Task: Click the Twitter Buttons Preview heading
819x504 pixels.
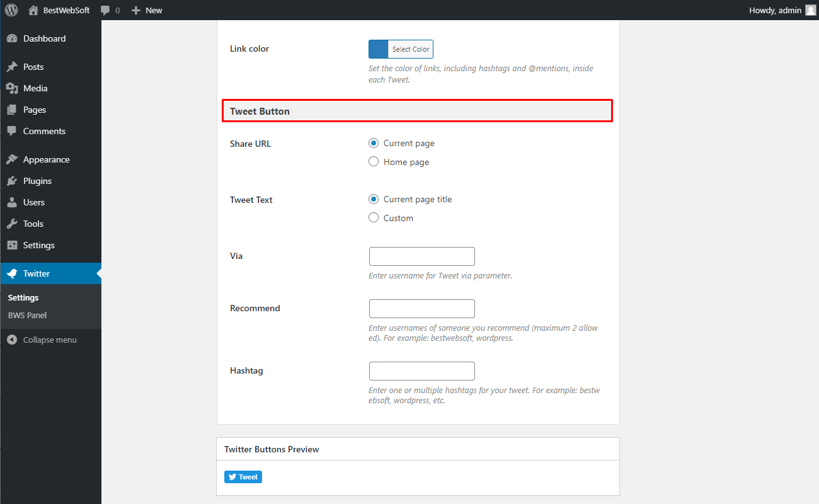Action: tap(272, 449)
